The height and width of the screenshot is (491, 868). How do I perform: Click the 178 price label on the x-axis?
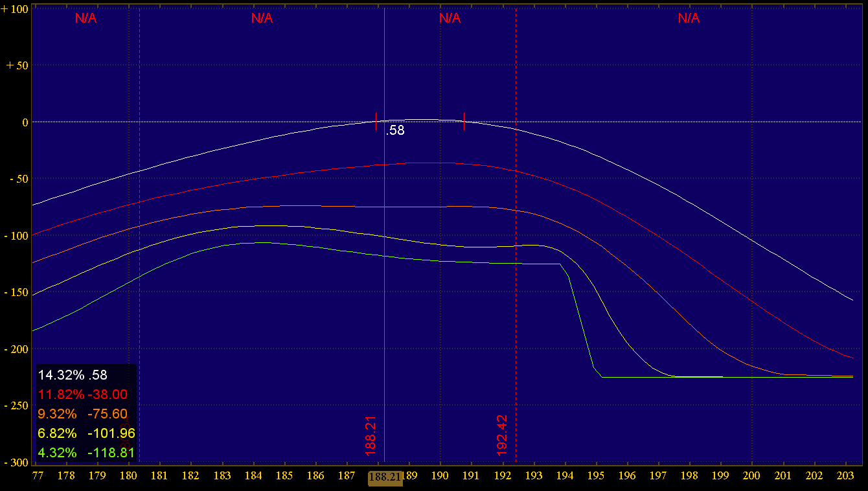(x=66, y=476)
